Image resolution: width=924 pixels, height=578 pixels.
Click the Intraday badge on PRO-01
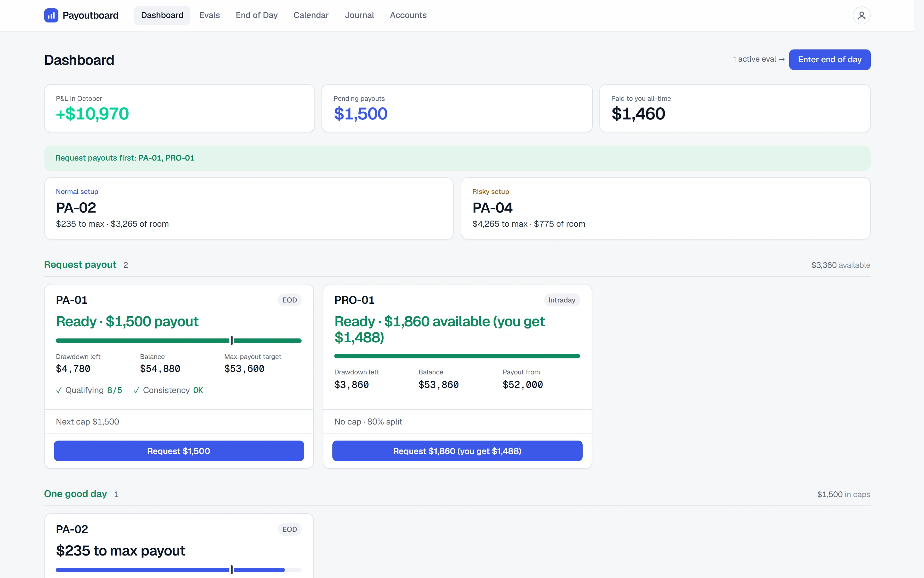click(562, 300)
